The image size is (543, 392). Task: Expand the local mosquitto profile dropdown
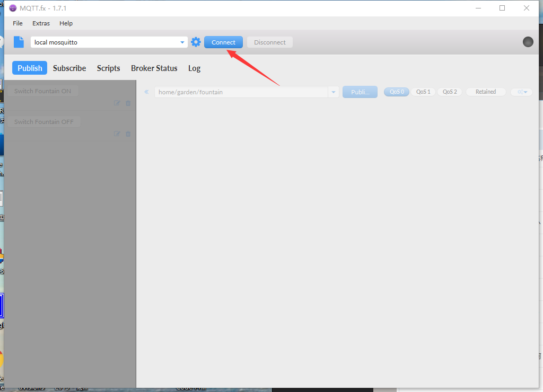[182, 42]
